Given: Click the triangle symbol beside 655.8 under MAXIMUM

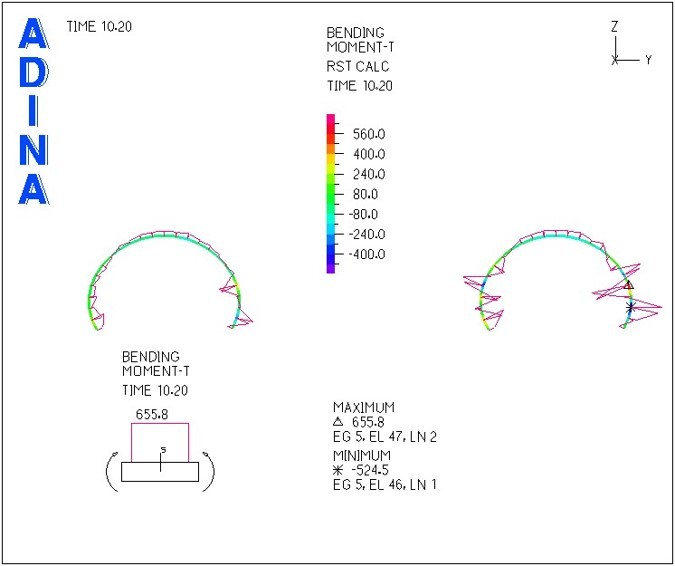Looking at the screenshot, I should pyautogui.click(x=337, y=422).
